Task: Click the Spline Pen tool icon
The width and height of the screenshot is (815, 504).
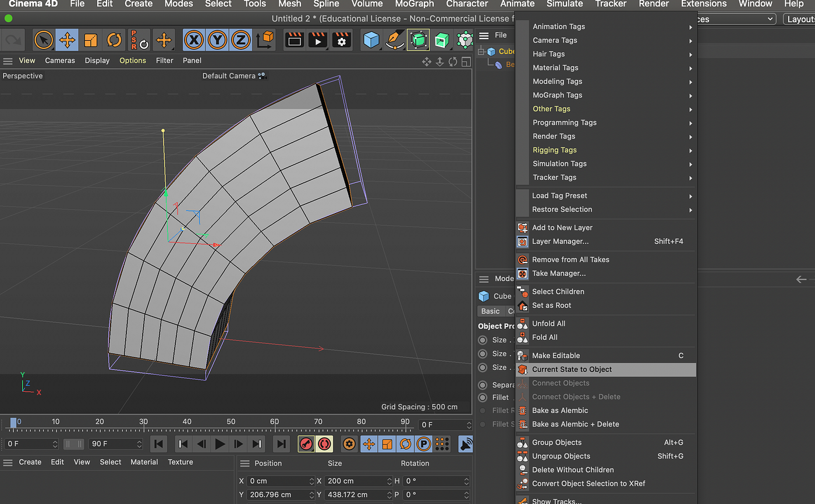Action: [395, 40]
